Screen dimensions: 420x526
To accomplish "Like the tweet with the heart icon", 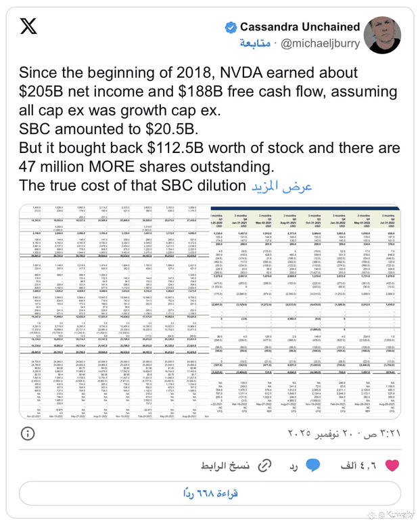I will [x=390, y=466].
